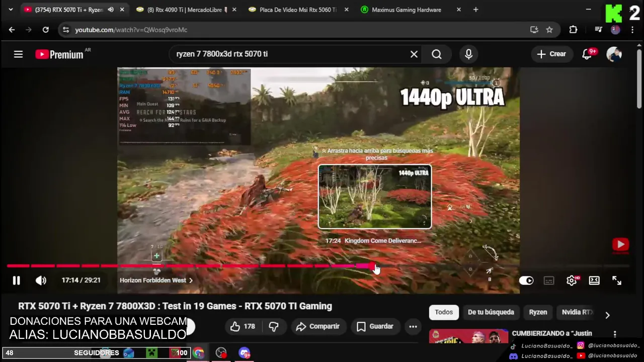Screen dimensions: 644x362
Task: Open Horizon Forbidden West chapter list
Action: (156, 281)
